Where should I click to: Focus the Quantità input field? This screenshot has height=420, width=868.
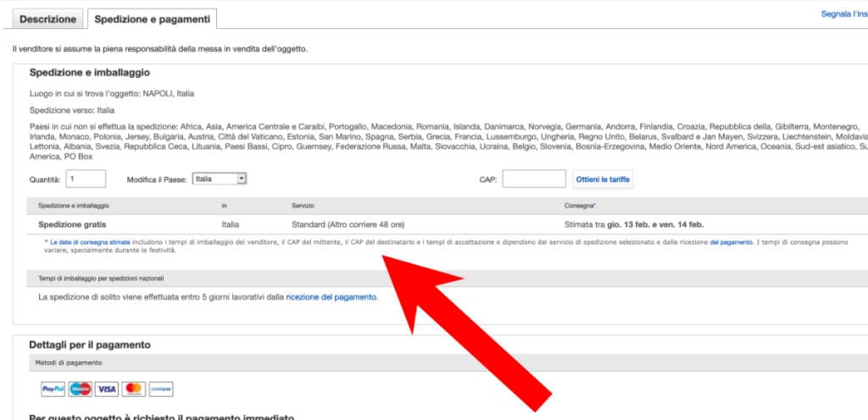pos(86,179)
